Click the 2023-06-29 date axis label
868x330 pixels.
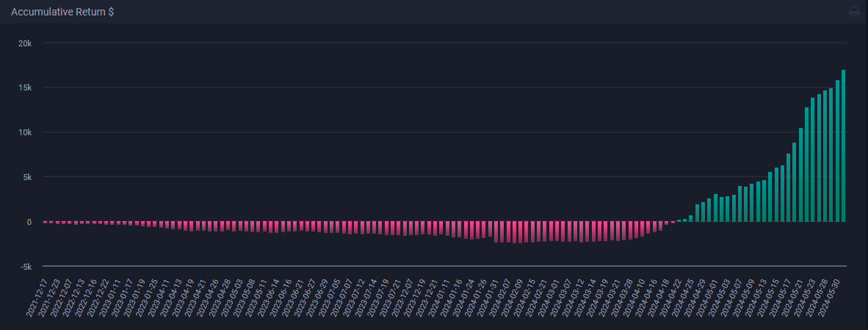317,298
